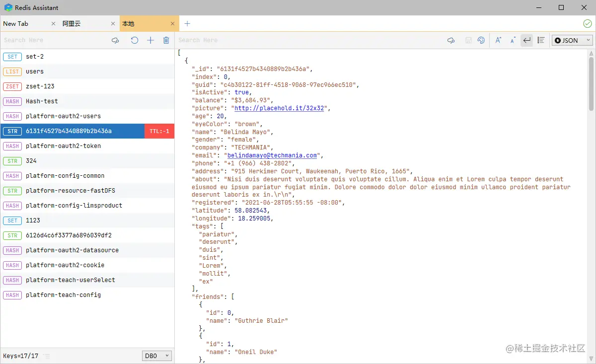Toggle word wrap in value viewer
Viewport: 596px width, 364px height.
click(526, 40)
